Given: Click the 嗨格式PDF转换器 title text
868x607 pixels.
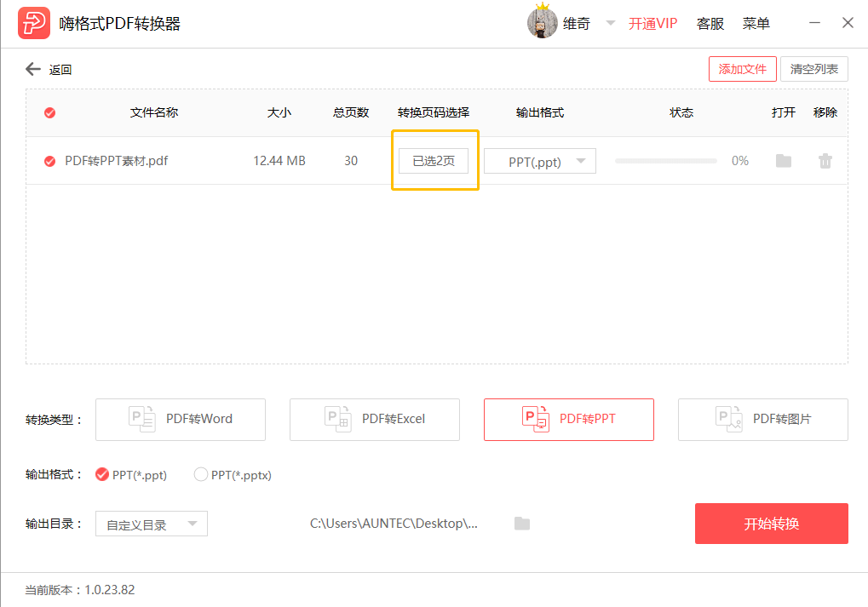Looking at the screenshot, I should point(120,24).
